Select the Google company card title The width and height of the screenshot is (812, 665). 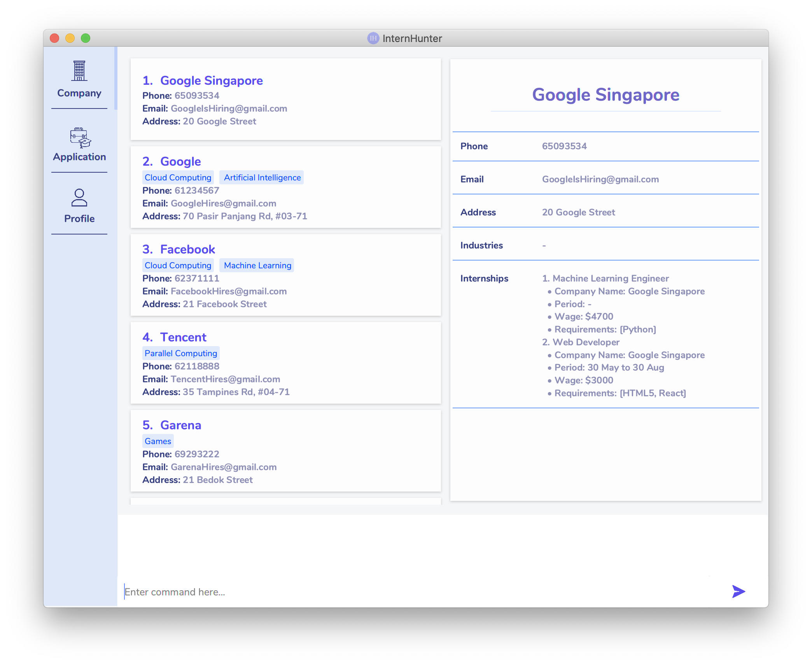(180, 161)
